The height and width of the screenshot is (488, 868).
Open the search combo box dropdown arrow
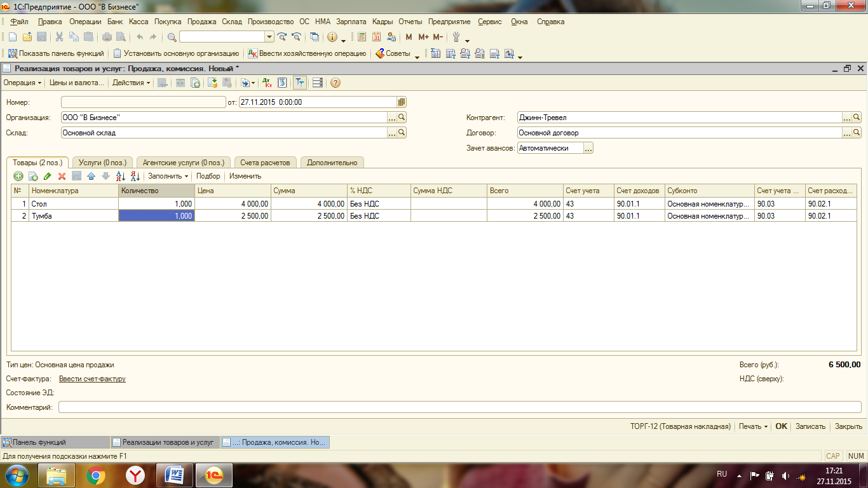coord(269,37)
